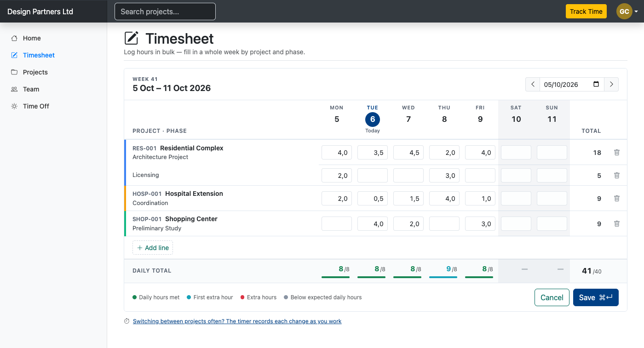Click the Tuesday 6 Today column header
644x348 pixels.
(373, 119)
